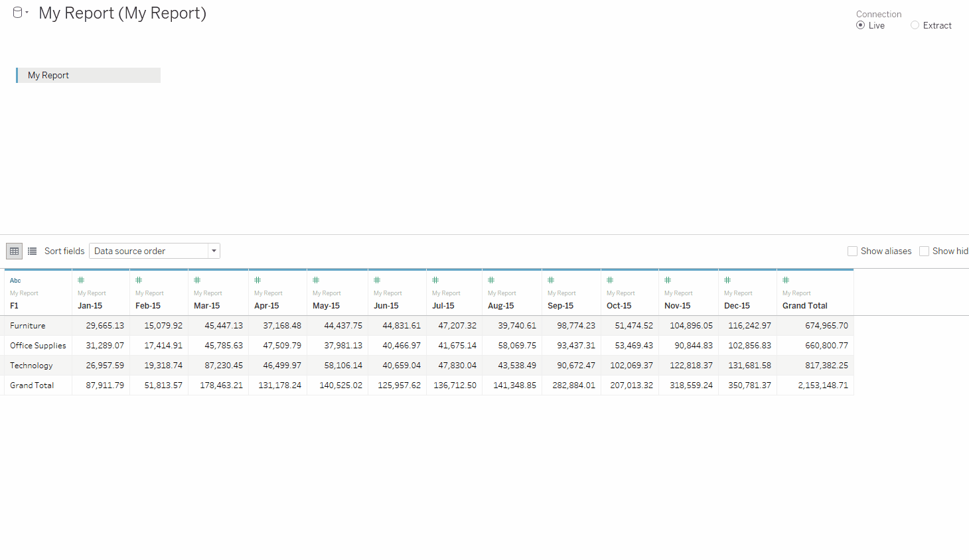
Task: Open the data source actions dropdown arrow
Action: tap(27, 12)
